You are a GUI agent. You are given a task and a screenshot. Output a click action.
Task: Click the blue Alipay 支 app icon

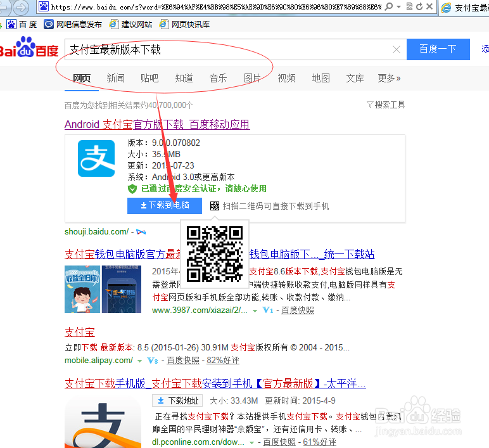click(96, 158)
